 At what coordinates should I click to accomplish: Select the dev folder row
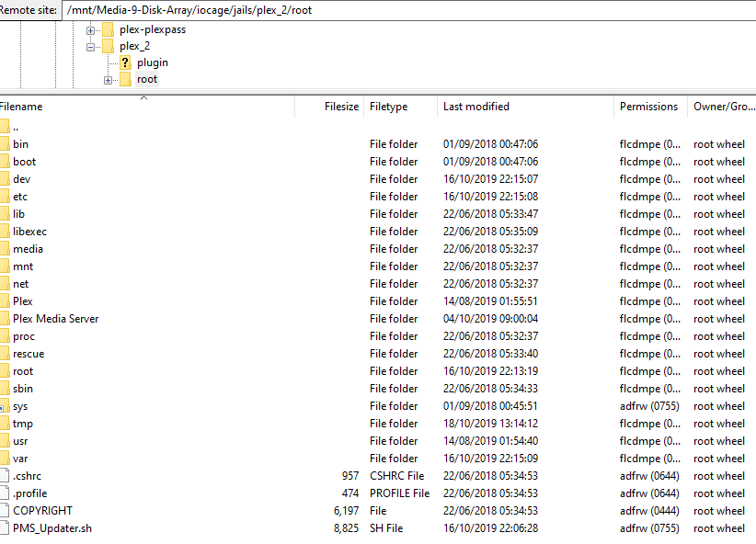pyautogui.click(x=378, y=179)
